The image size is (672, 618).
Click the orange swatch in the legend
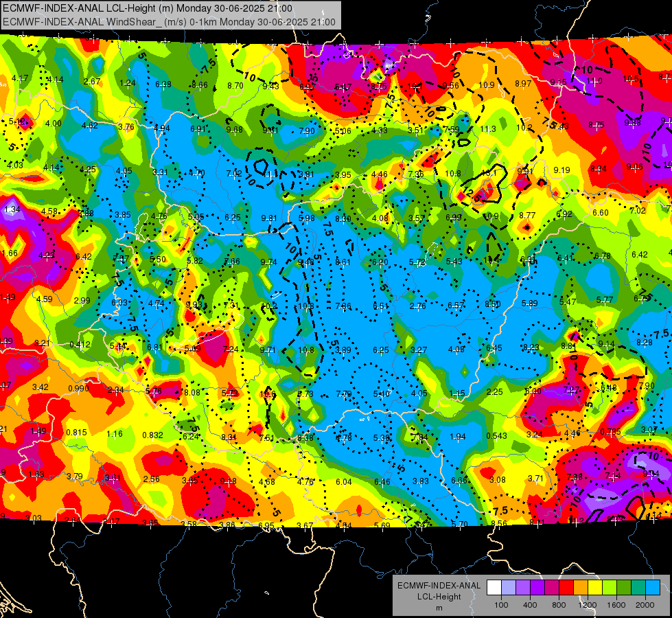(x=581, y=588)
